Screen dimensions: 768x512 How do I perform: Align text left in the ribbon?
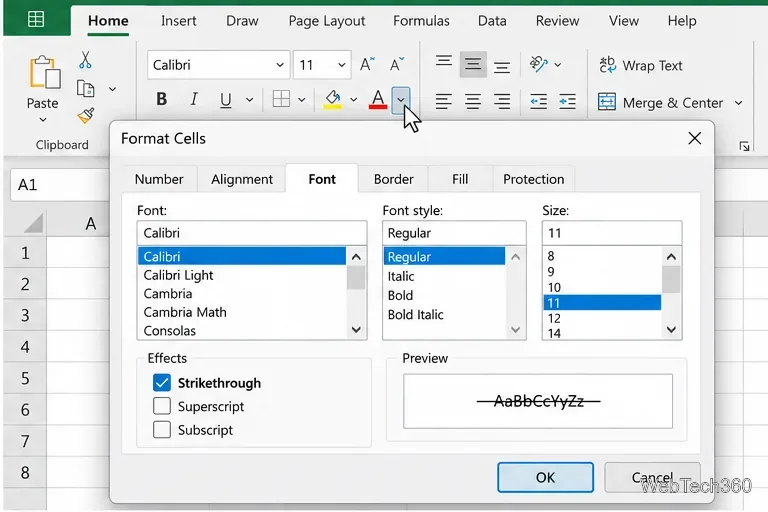coord(444,101)
